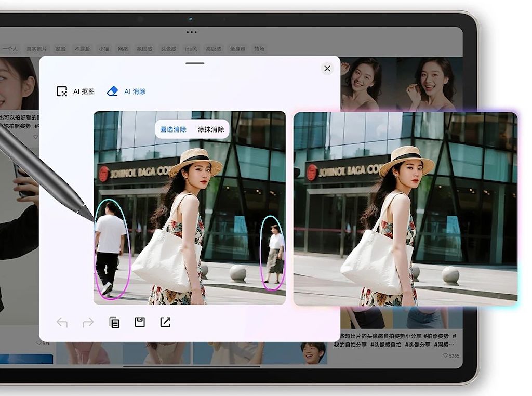Click the share/export icon
This screenshot has height=396, width=532.
(165, 322)
